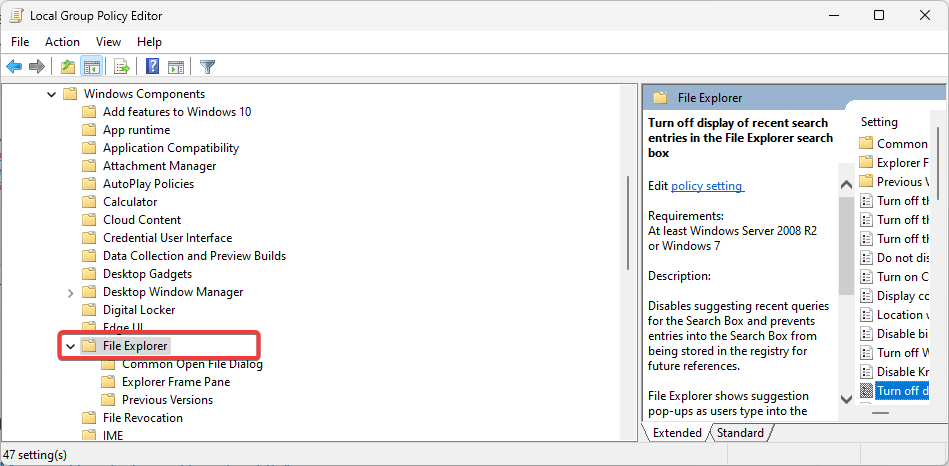Open the View menu
949x466 pixels.
point(108,42)
